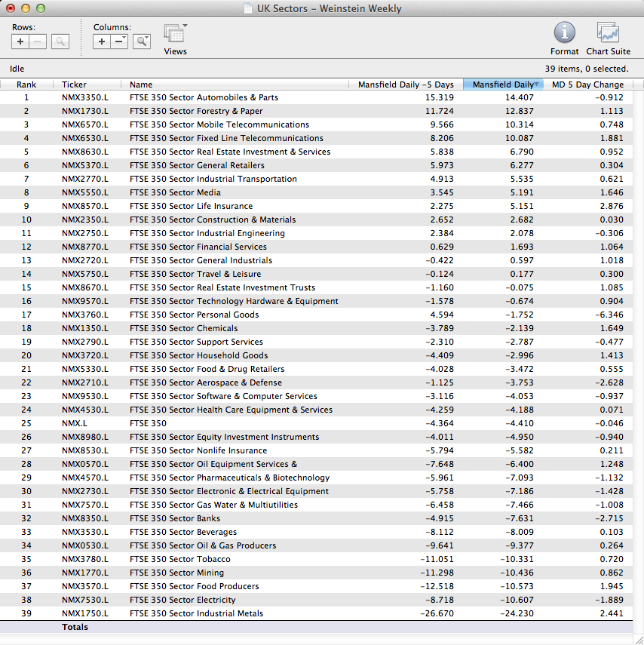Open the Format info panel
The image size is (644, 645).
coord(564,33)
